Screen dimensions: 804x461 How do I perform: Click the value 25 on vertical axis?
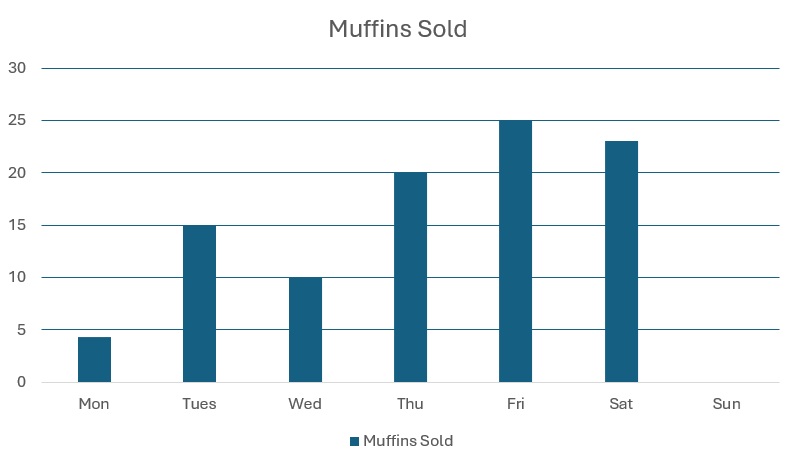(x=18, y=120)
